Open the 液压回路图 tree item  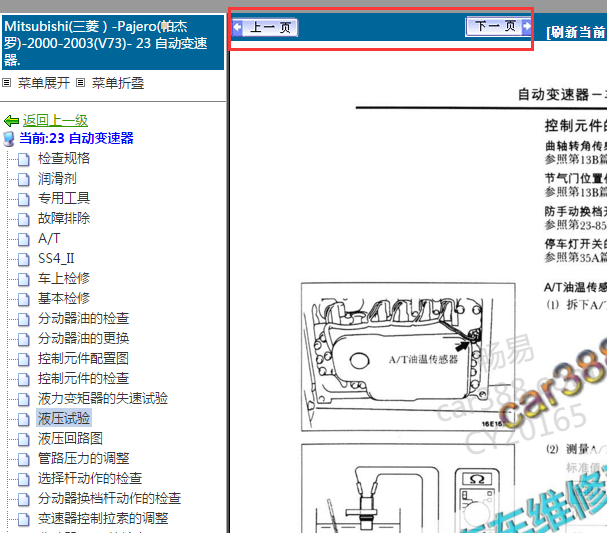click(x=70, y=439)
